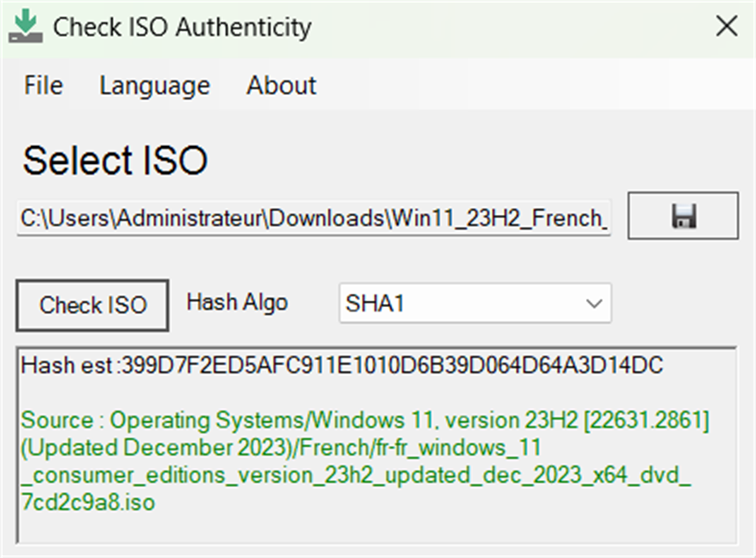
Task: Close the Check ISO Authenticity window
Action: tap(726, 26)
